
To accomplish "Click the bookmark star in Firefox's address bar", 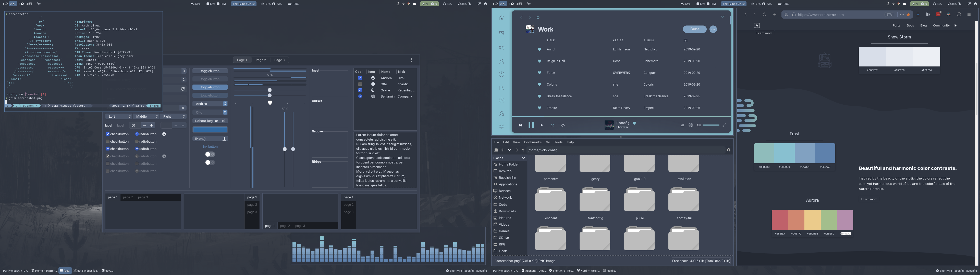I will click(x=908, y=15).
